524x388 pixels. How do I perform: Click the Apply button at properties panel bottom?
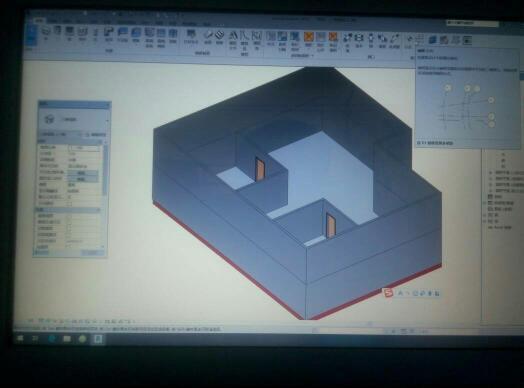[x=92, y=253]
